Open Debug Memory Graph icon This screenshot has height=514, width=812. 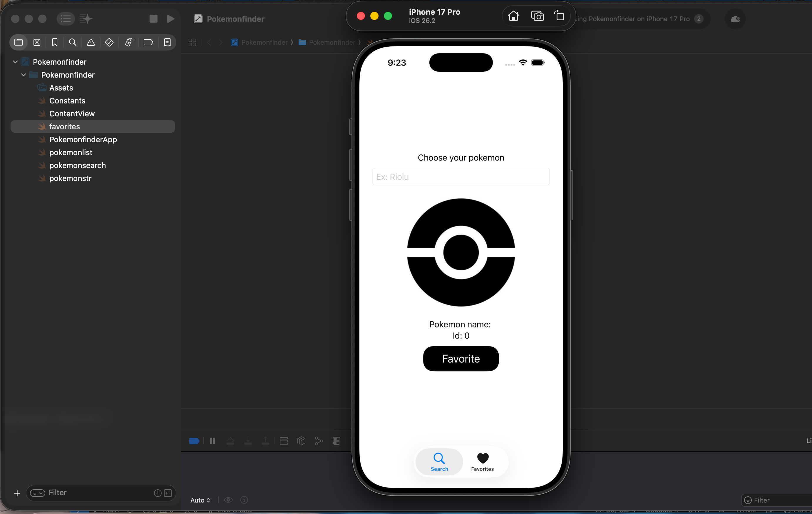coord(319,441)
